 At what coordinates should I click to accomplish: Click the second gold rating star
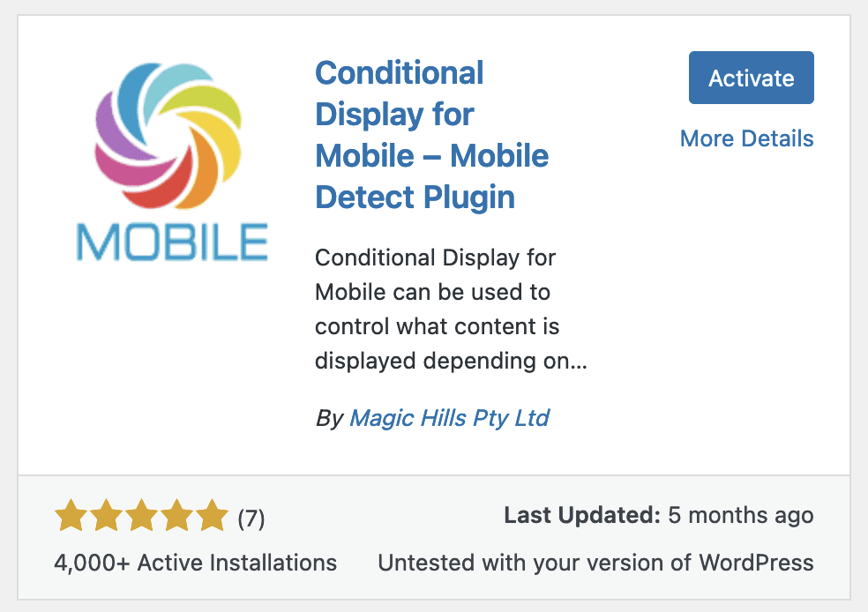click(x=106, y=515)
